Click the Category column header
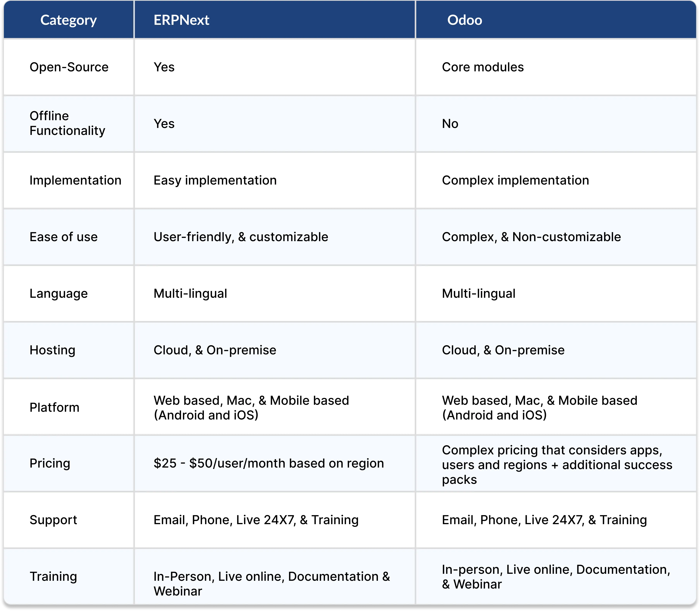Screen dimensions: 700x611 tap(68, 20)
